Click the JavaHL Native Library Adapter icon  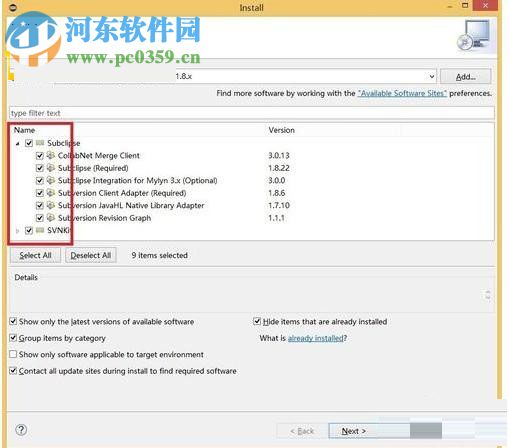coord(51,205)
